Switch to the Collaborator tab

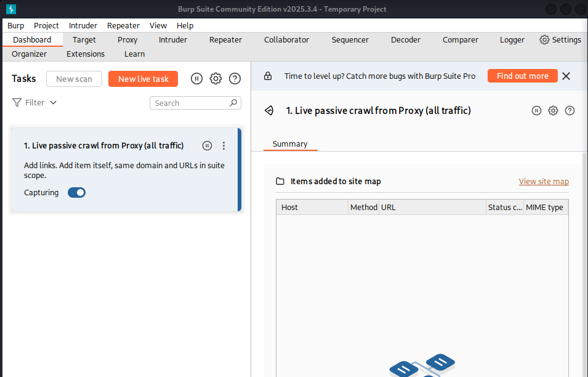click(x=286, y=40)
